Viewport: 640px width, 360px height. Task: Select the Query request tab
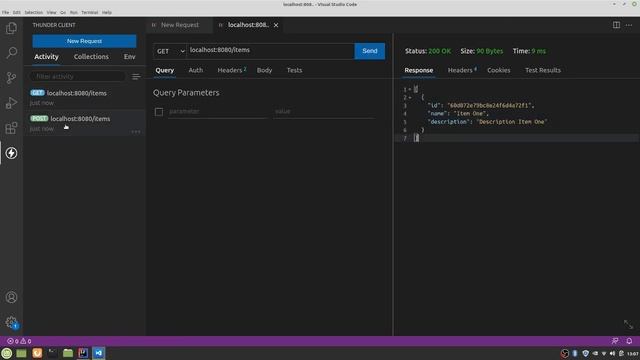165,70
